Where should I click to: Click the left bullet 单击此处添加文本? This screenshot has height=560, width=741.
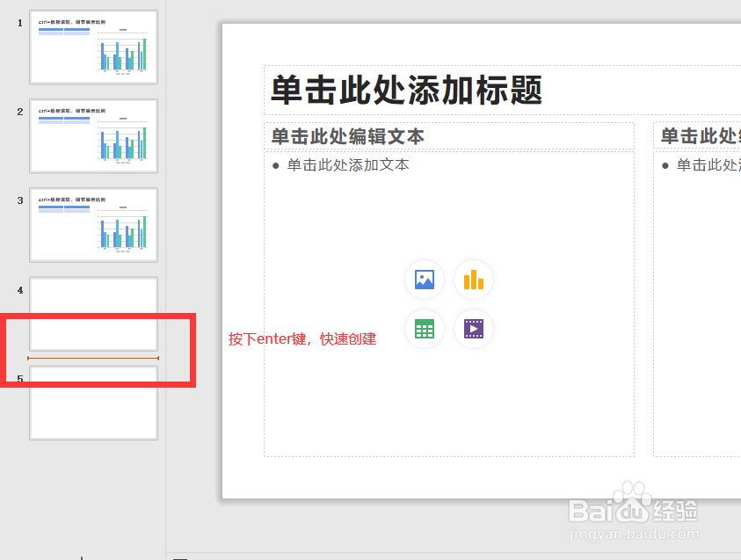[348, 165]
